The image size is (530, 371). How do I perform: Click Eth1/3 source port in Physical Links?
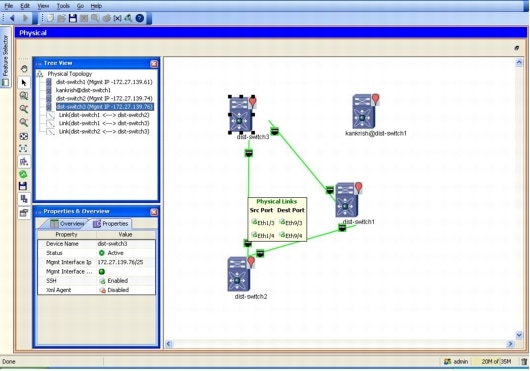click(x=263, y=223)
